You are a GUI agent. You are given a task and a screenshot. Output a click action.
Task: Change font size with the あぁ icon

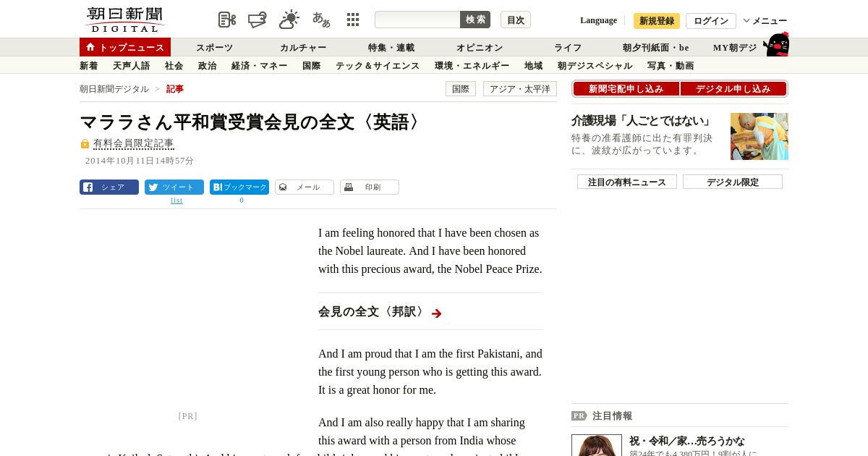click(321, 20)
